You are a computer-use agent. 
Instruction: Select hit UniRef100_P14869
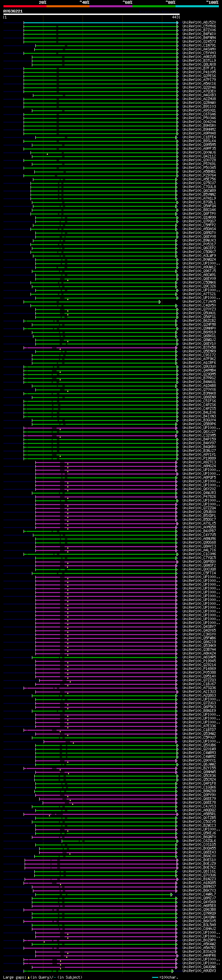click(x=199, y=669)
